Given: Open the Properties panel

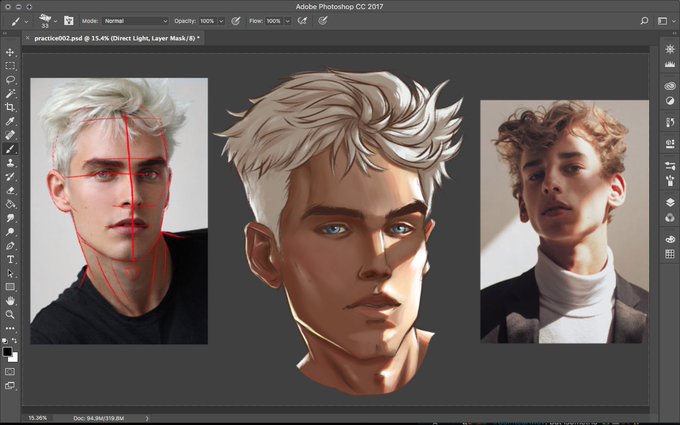Looking at the screenshot, I should point(670,144).
